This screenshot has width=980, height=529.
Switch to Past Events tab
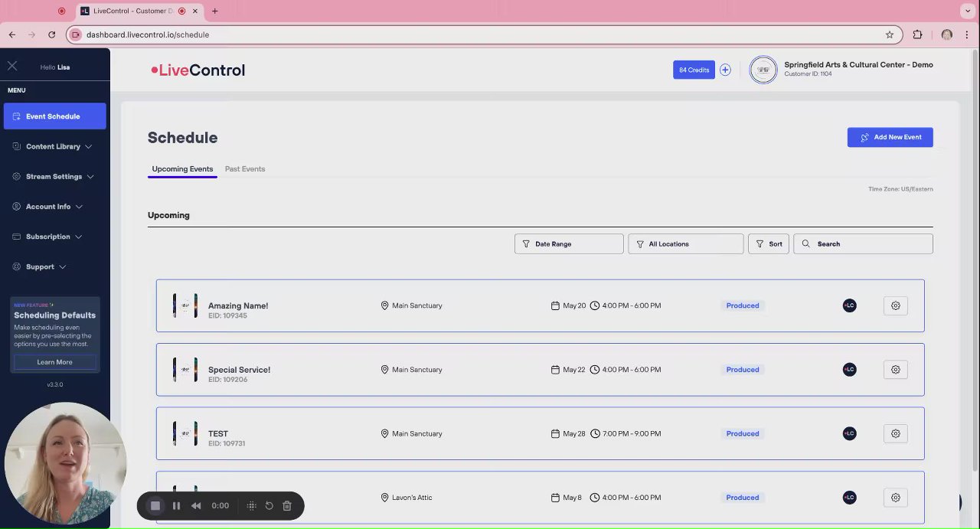tap(245, 168)
